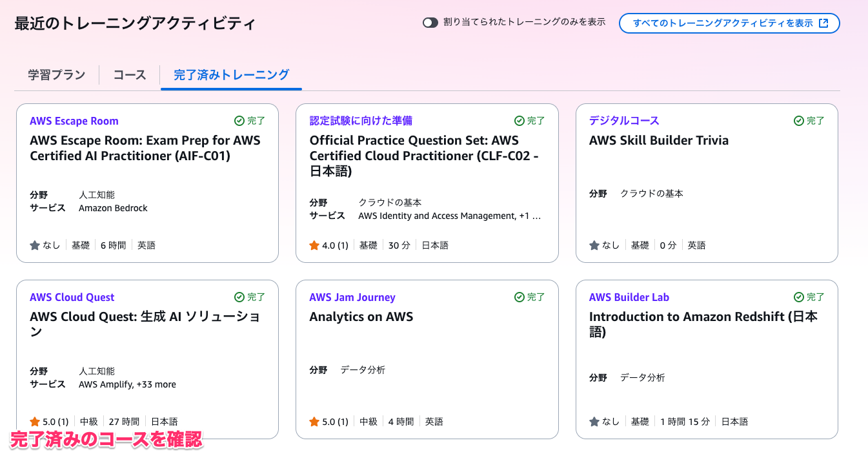Open AWS Skill Builder Trivia course
This screenshot has height=456, width=868.
(659, 140)
